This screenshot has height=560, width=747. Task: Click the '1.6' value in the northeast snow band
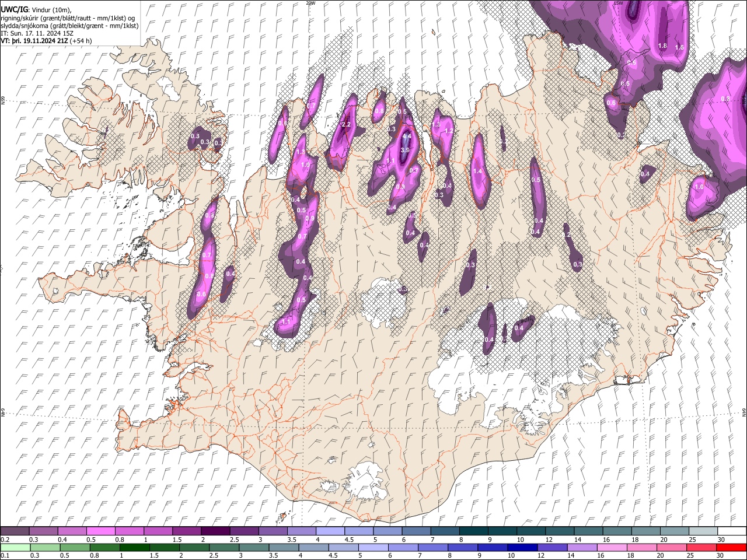(x=679, y=47)
